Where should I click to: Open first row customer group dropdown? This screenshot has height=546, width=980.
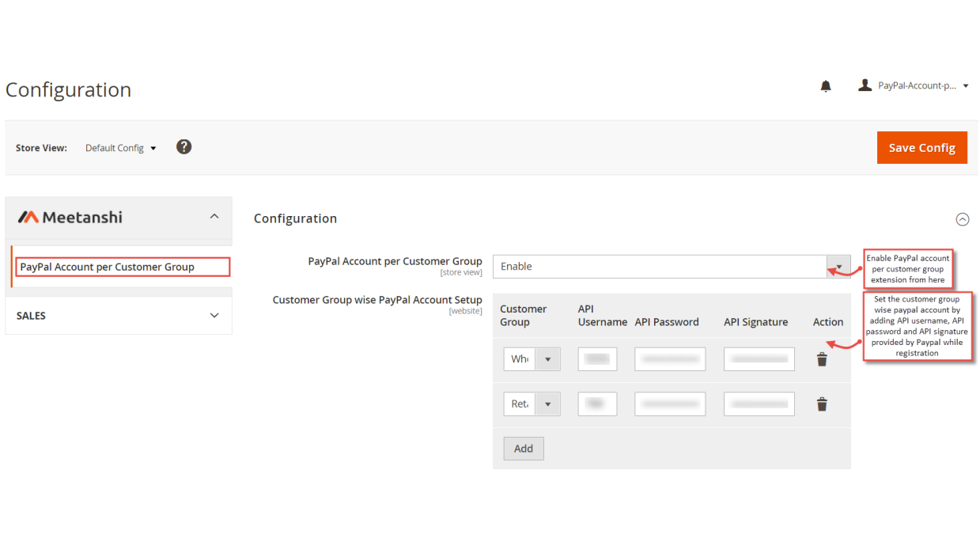coord(532,359)
